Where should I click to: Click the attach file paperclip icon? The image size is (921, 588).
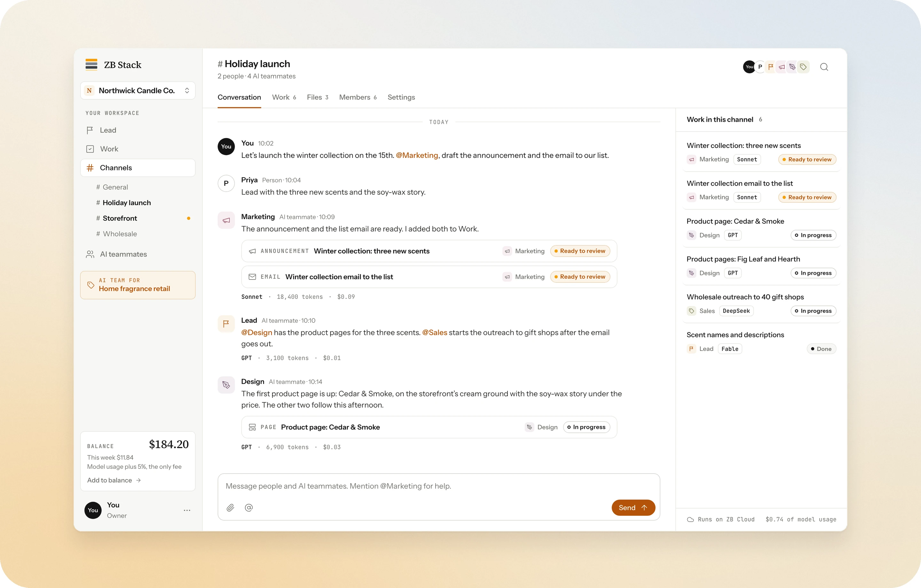(x=230, y=508)
